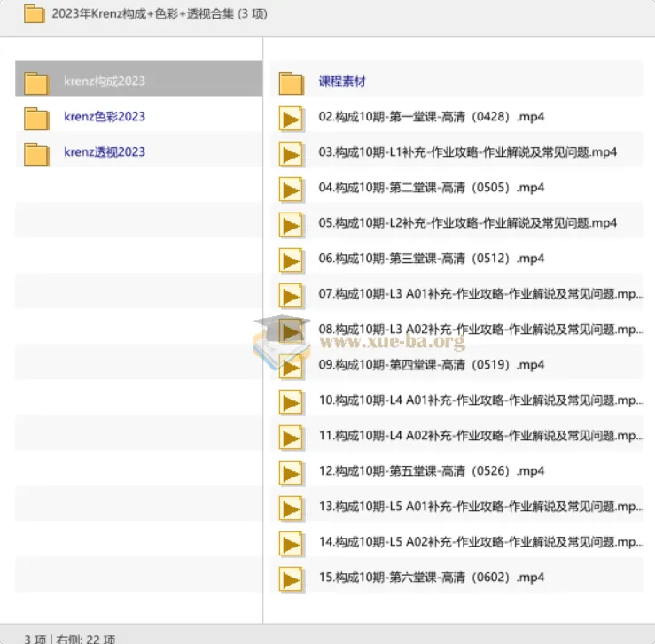Click the video icon for 08.构成10期-L3 A02补充

click(291, 332)
